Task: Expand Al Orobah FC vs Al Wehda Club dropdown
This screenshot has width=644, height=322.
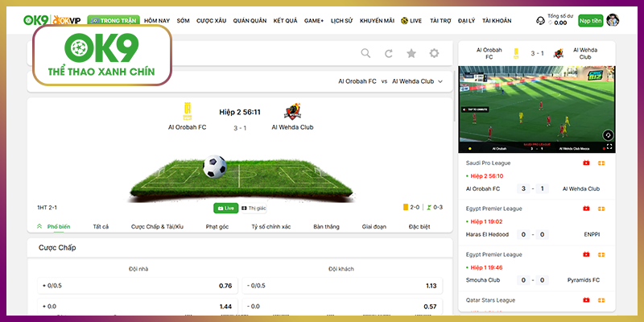Action: pos(440,81)
